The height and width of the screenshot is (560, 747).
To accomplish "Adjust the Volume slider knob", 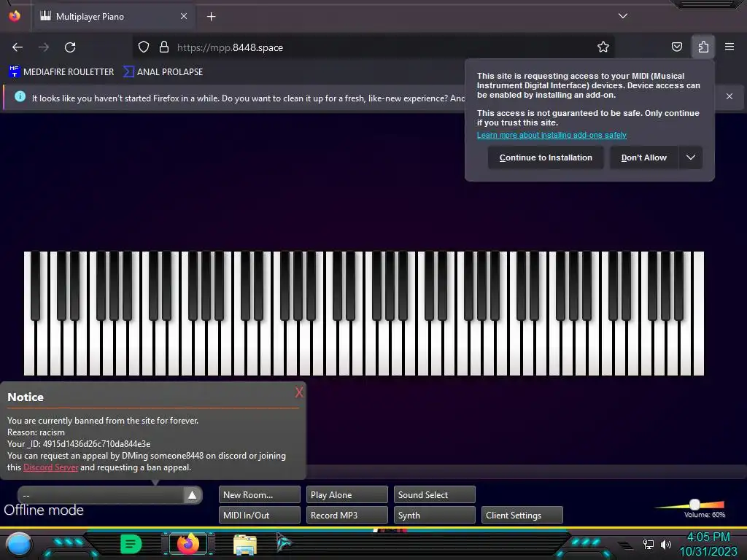I will (x=695, y=505).
